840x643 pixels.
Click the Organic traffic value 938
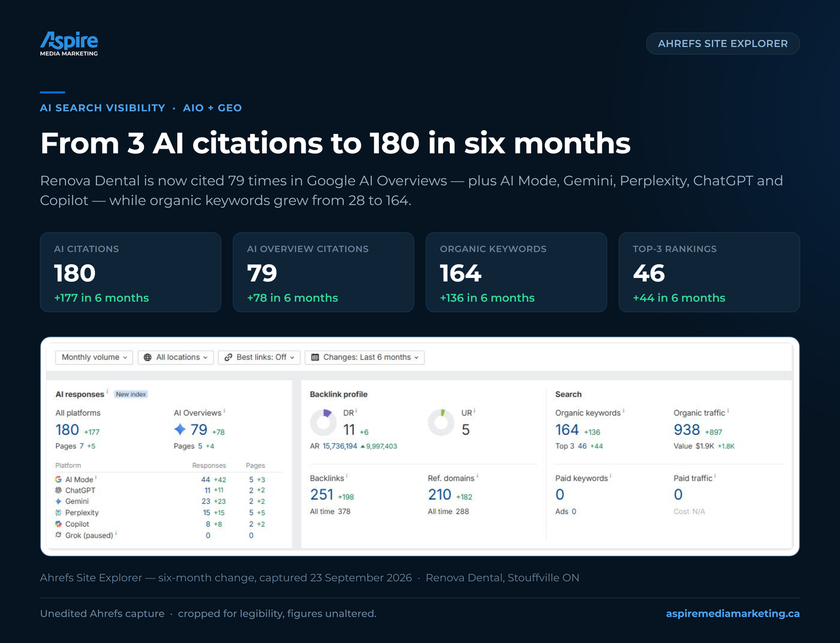[687, 430]
